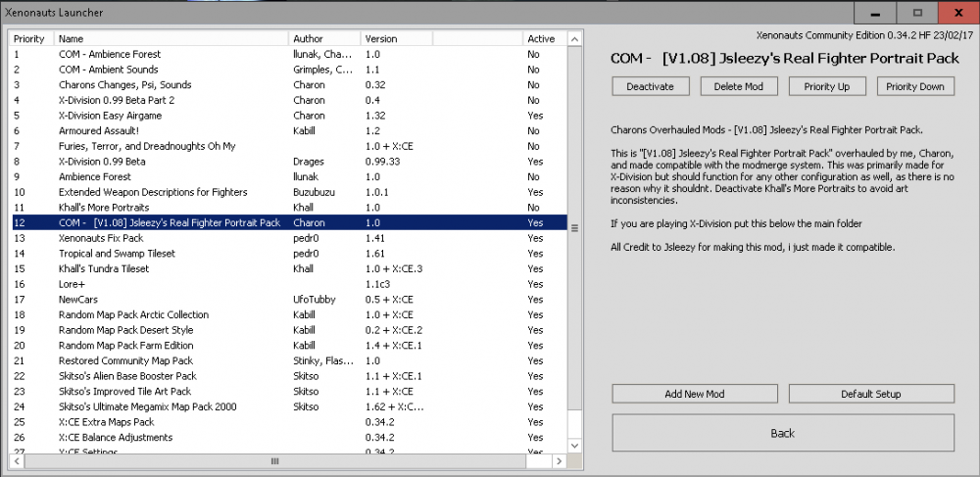Screen dimensions: 980x477
Task: Raise mod with Priority Up button
Action: (827, 86)
